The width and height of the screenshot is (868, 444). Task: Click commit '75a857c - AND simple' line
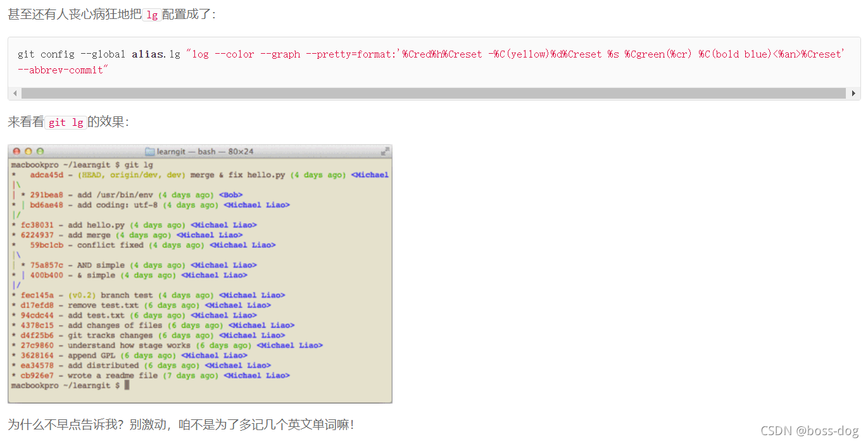coord(134,266)
